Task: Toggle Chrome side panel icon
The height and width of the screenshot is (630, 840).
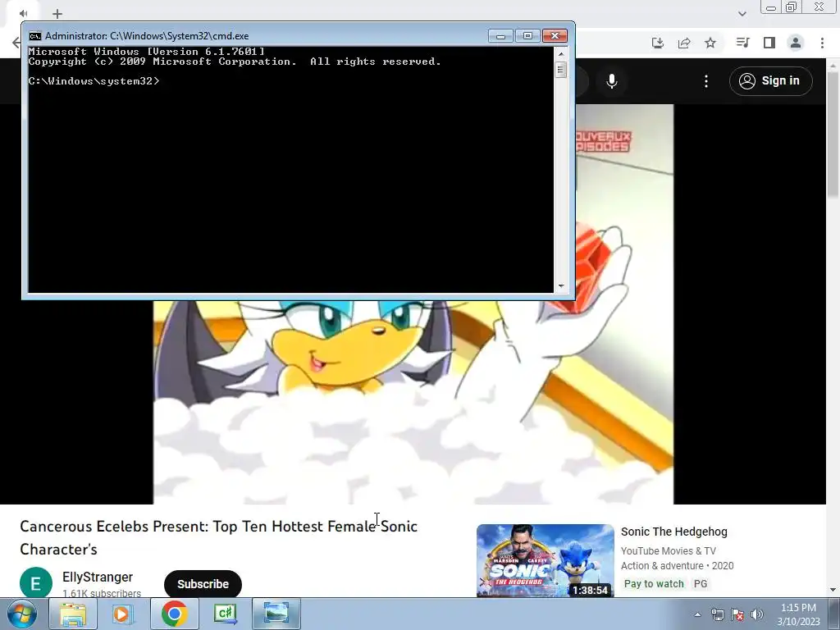Action: point(769,43)
